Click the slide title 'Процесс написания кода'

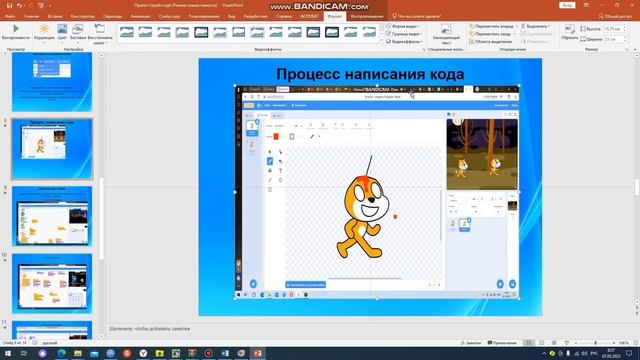[370, 74]
